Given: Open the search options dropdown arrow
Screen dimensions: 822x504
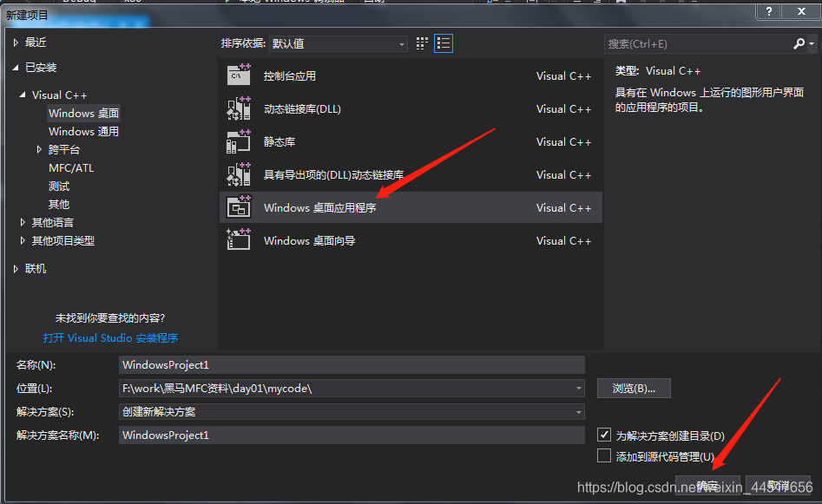Looking at the screenshot, I should click(x=812, y=44).
